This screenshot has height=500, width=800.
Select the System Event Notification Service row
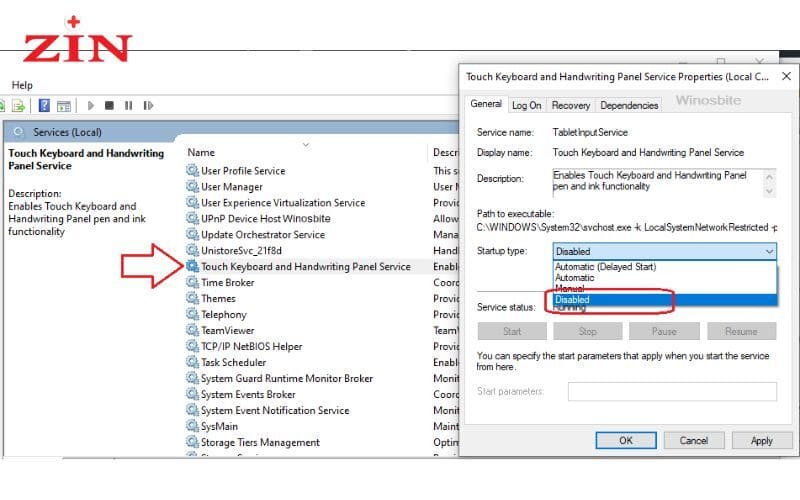point(321,410)
